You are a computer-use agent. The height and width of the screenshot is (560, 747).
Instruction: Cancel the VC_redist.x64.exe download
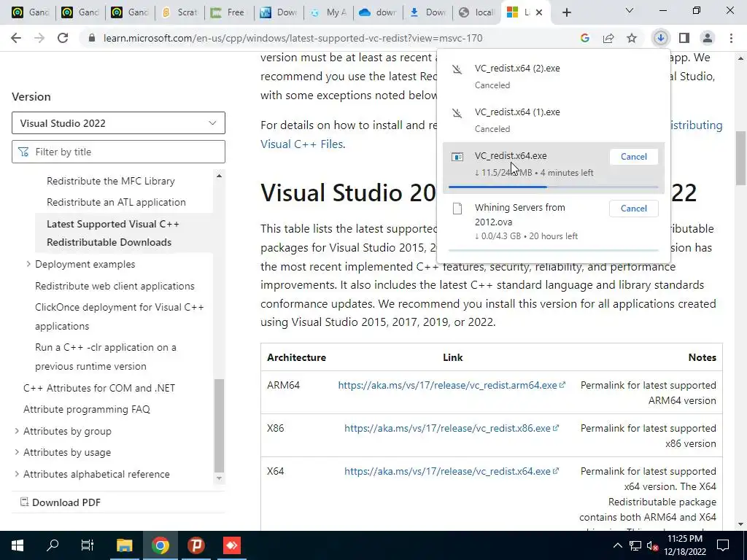pos(634,157)
